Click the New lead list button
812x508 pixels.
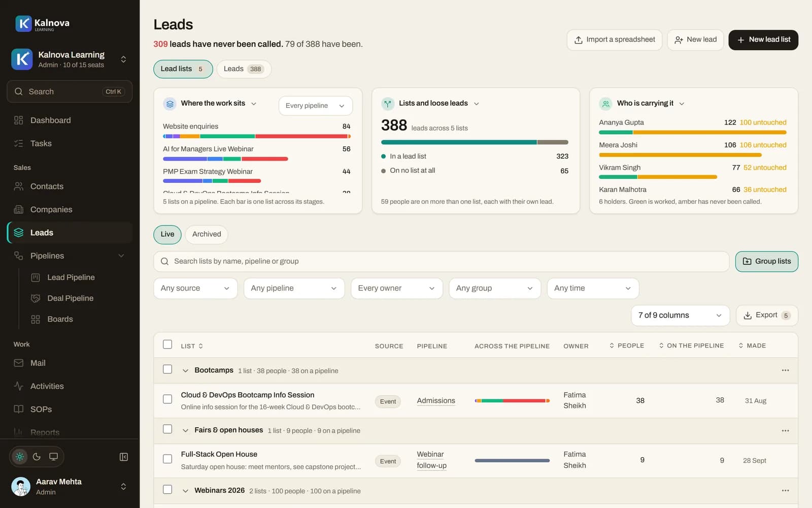pos(763,40)
